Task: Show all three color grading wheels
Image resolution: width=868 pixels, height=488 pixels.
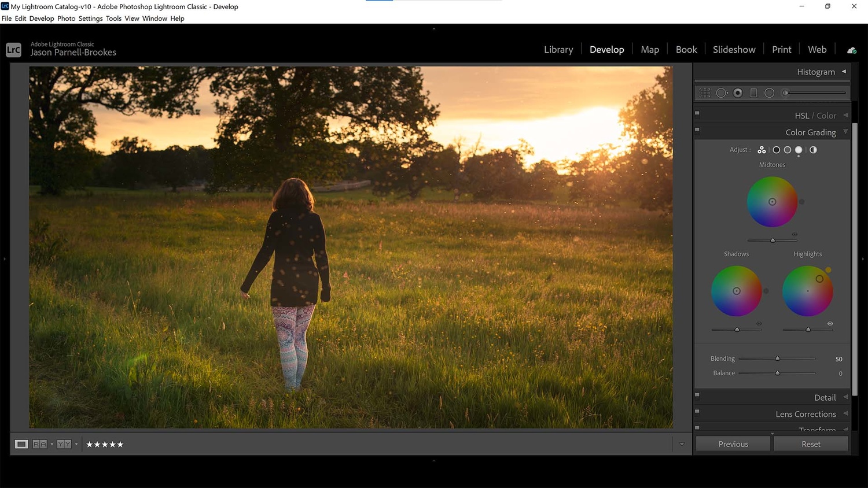Action: pos(762,150)
